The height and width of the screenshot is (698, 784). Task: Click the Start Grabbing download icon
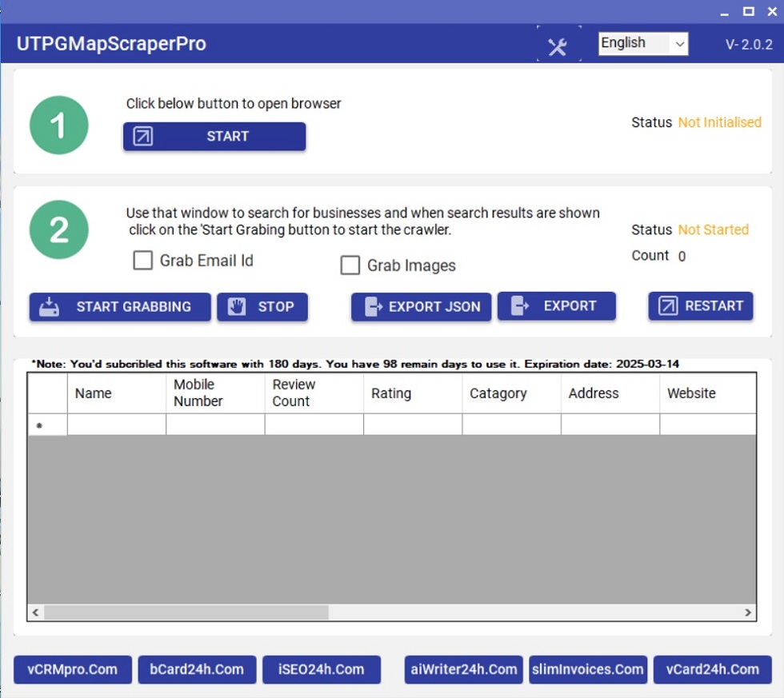(x=50, y=307)
